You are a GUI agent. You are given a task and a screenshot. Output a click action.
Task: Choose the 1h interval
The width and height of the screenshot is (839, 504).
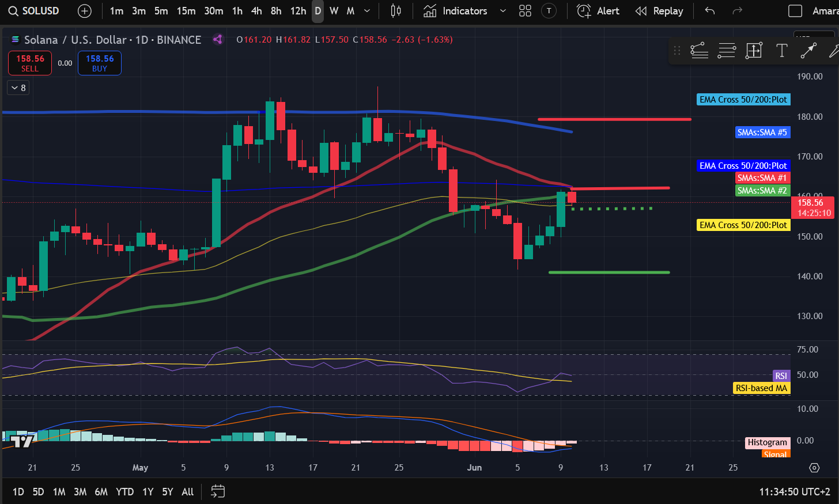point(237,11)
